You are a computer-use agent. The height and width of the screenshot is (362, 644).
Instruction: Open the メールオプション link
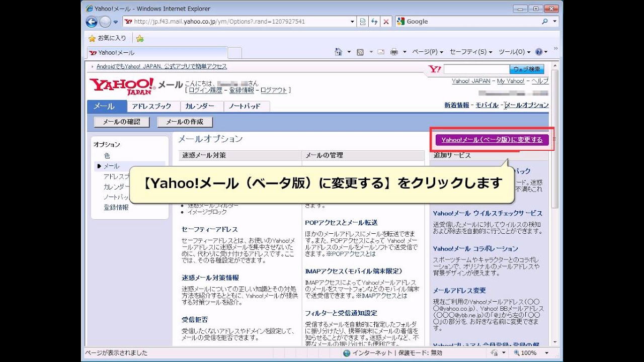tap(527, 105)
